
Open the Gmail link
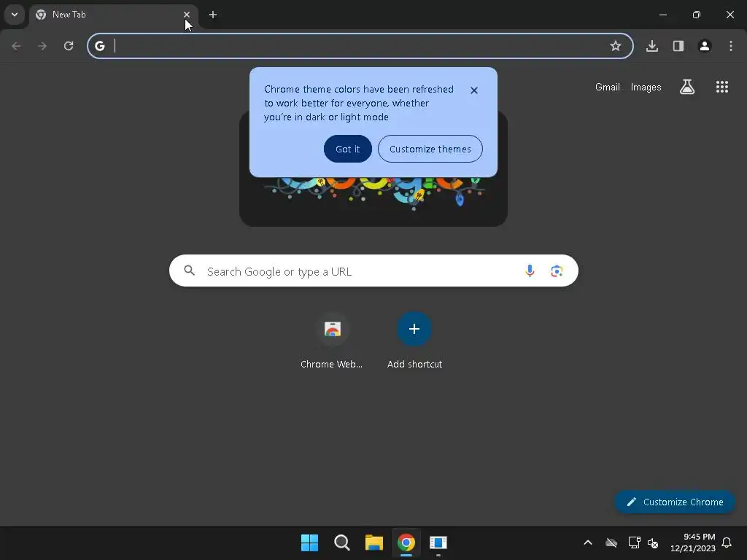[608, 87]
